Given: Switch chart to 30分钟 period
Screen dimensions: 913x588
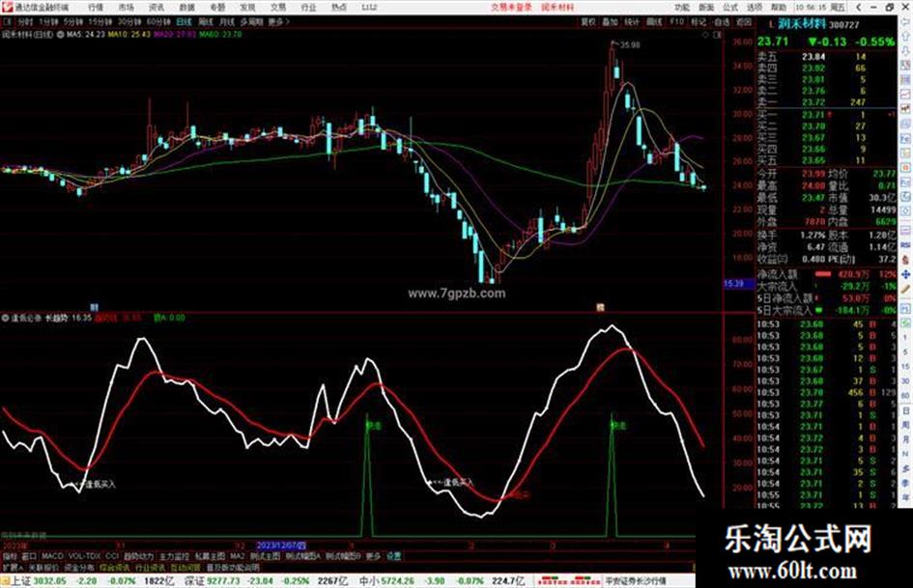Looking at the screenshot, I should click(129, 21).
